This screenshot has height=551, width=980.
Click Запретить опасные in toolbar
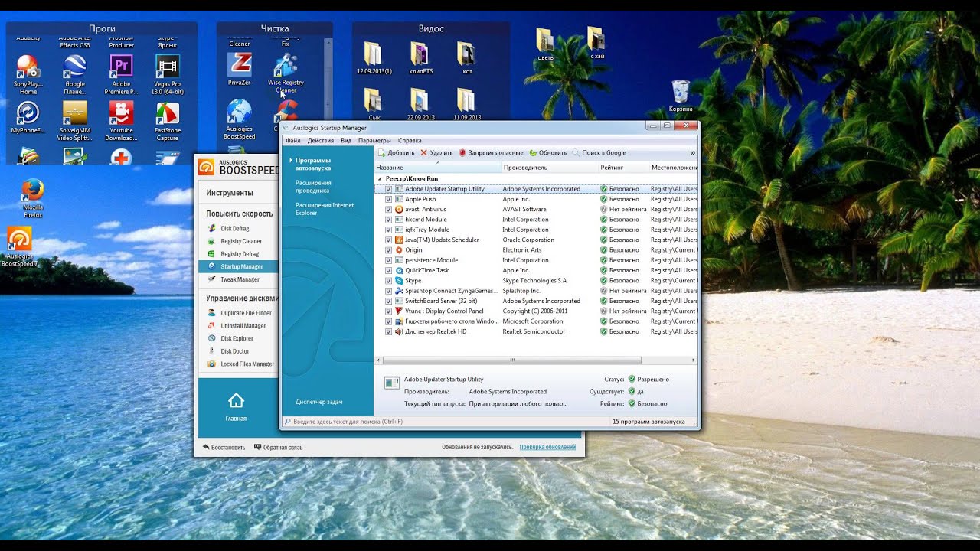[x=491, y=152]
